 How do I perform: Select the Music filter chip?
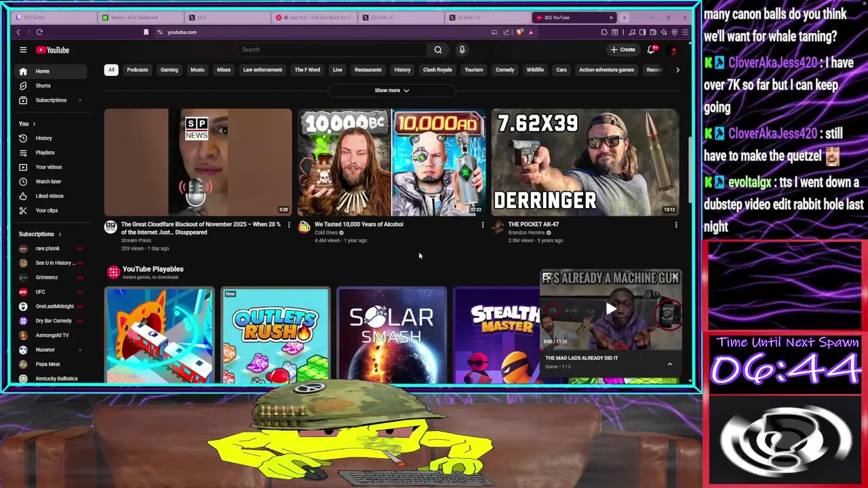click(197, 70)
